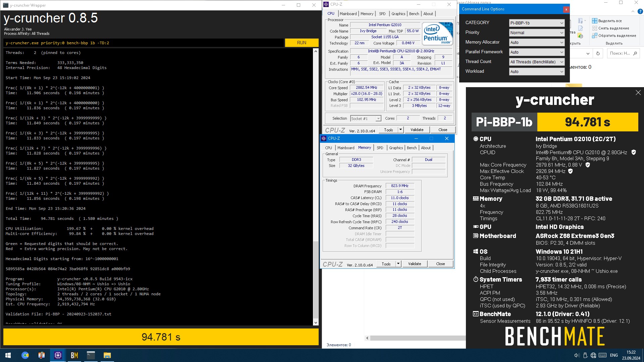This screenshot has width=644, height=362.
Task: Open the SPD tab in lower CPU-Z window
Action: pyautogui.click(x=380, y=148)
